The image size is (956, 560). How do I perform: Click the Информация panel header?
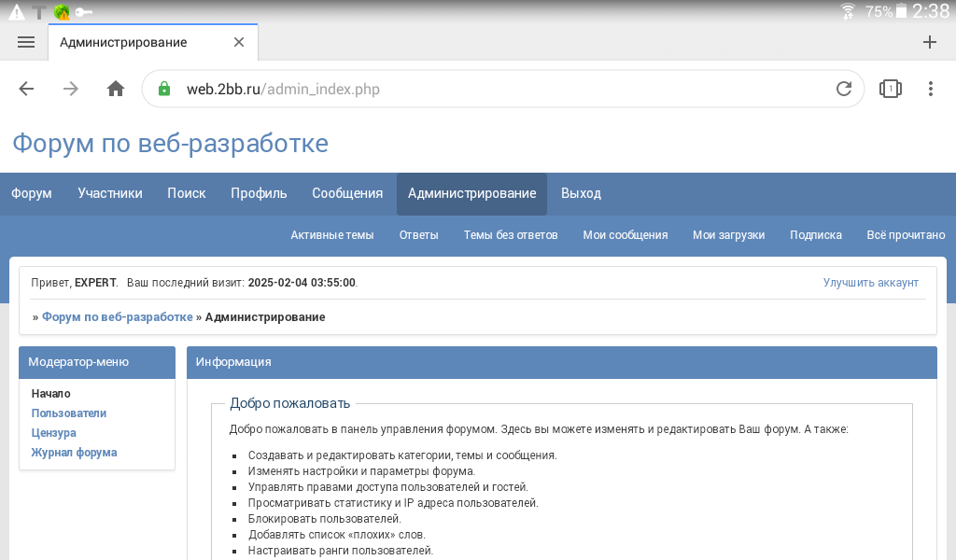coord(561,362)
